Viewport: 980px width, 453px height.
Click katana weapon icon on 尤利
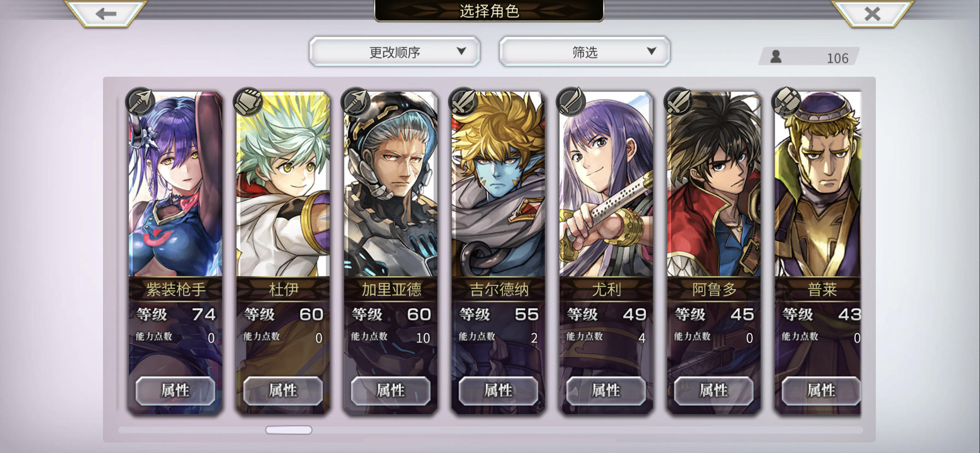tap(571, 102)
